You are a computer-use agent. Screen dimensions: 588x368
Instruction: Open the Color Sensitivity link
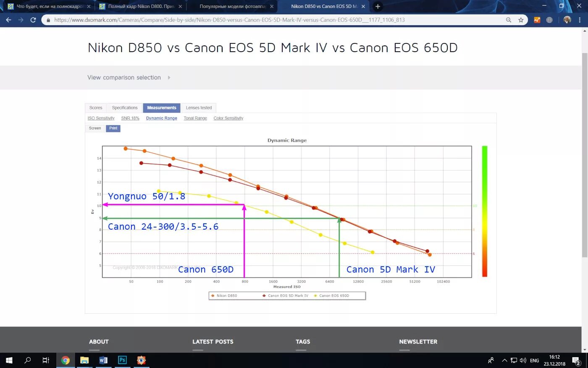coord(228,118)
